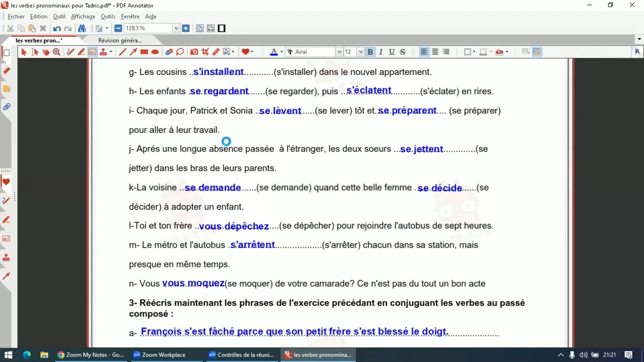The height and width of the screenshot is (362, 644).
Task: Select the arrow drawing tool
Action: 133,52
